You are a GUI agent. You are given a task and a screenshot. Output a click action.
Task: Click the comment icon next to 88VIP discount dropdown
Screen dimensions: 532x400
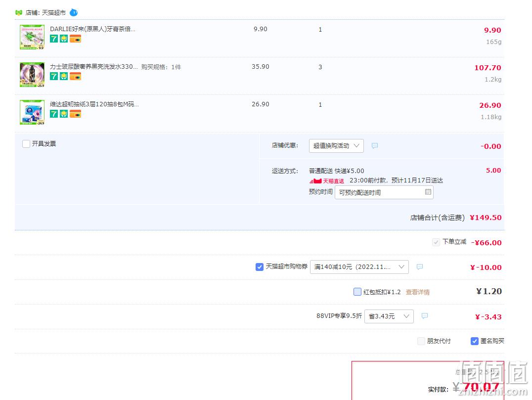tap(424, 316)
